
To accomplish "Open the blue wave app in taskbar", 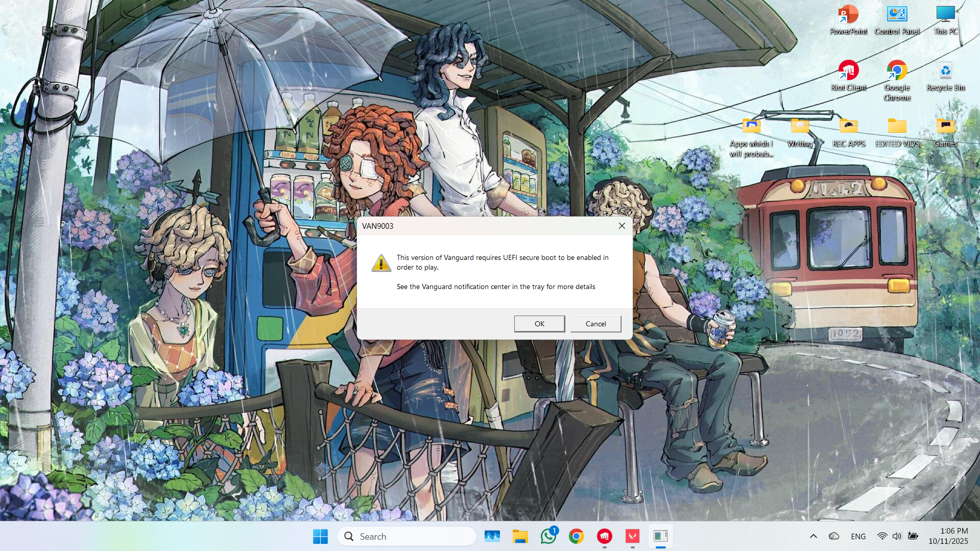I will coord(492,536).
